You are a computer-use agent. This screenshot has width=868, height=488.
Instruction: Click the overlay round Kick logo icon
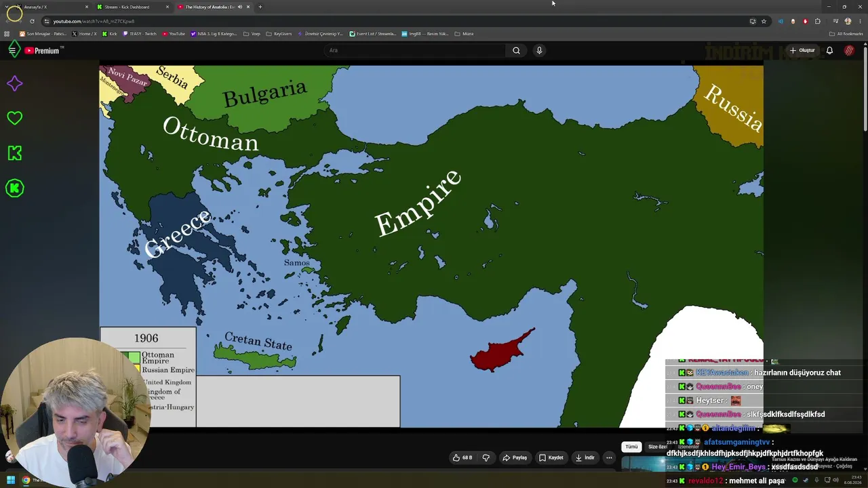tap(14, 188)
